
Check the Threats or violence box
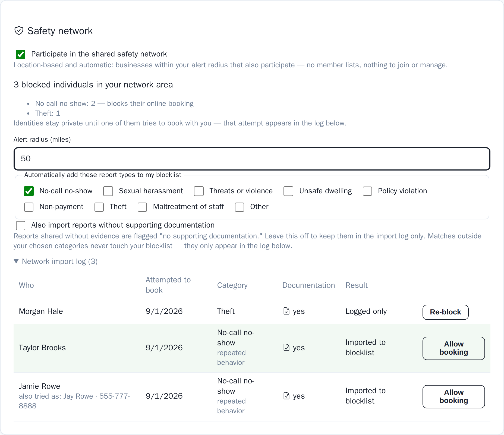point(199,191)
